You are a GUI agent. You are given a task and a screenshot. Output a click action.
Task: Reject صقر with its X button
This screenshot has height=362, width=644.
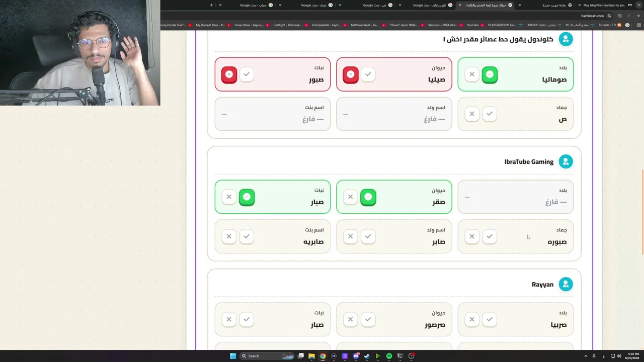click(351, 197)
